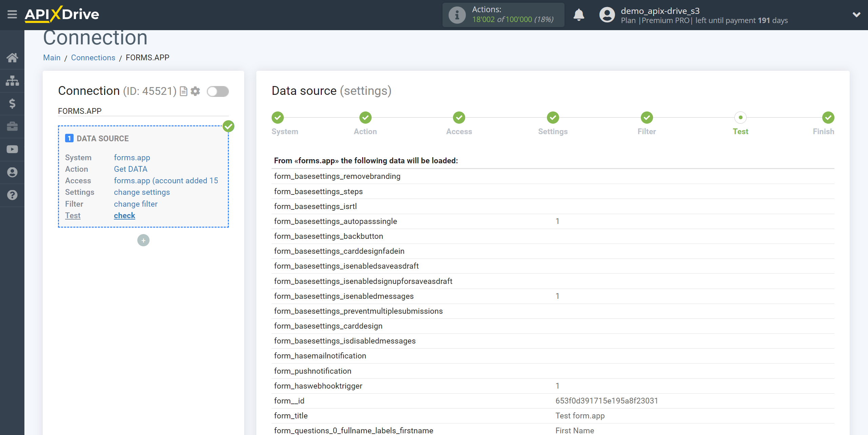Screen dimensions: 868x435
Task: Click the add block plus button
Action: [143, 240]
